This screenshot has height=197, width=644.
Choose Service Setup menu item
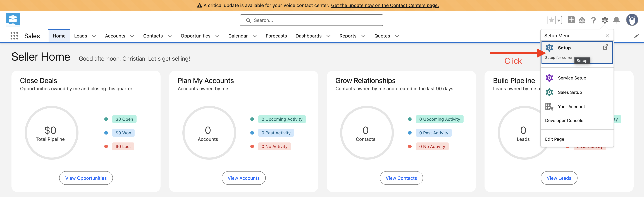[577, 78]
